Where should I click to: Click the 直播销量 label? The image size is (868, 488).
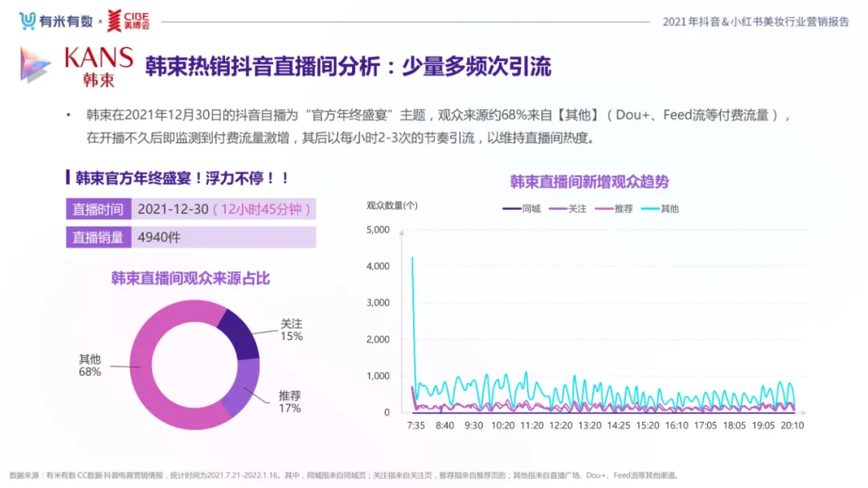[98, 237]
